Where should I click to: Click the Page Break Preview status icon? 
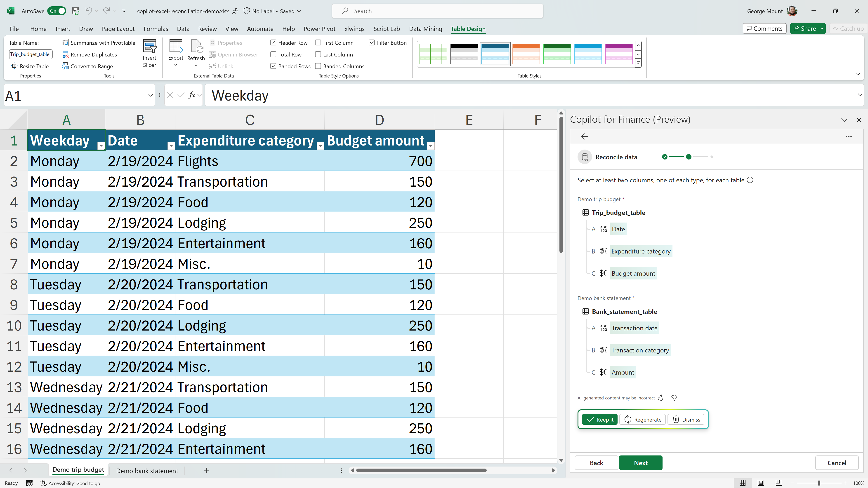[779, 483]
